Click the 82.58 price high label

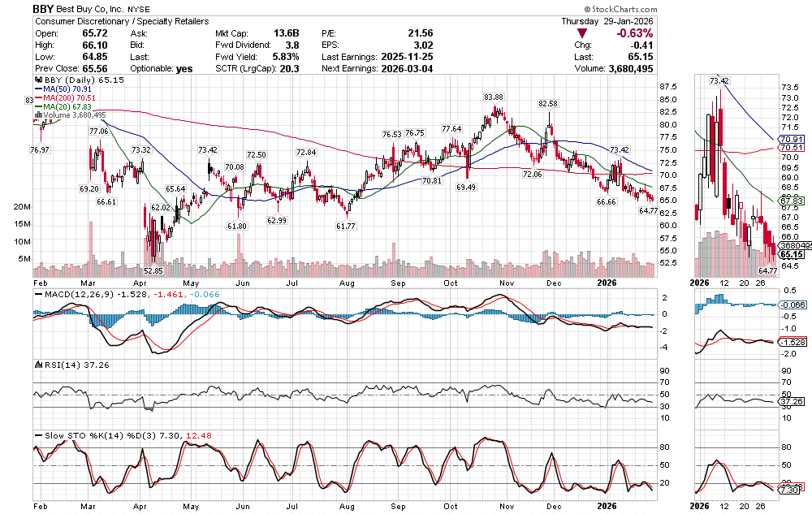548,104
